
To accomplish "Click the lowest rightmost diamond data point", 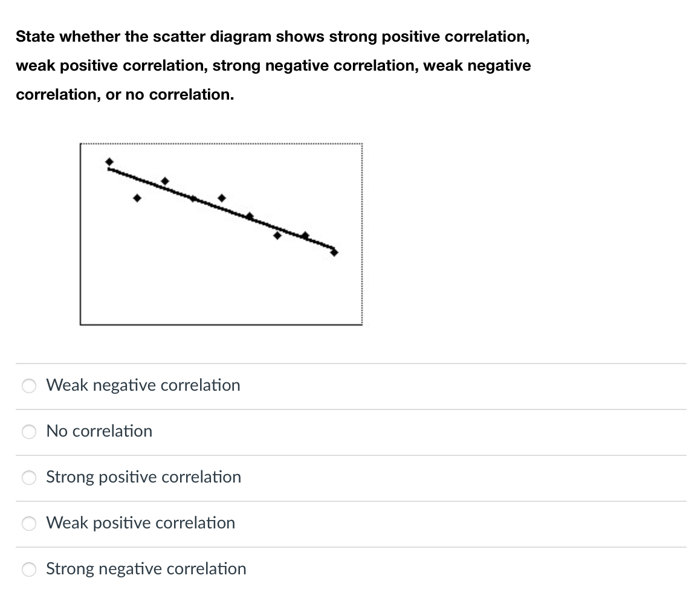I will 334,252.
